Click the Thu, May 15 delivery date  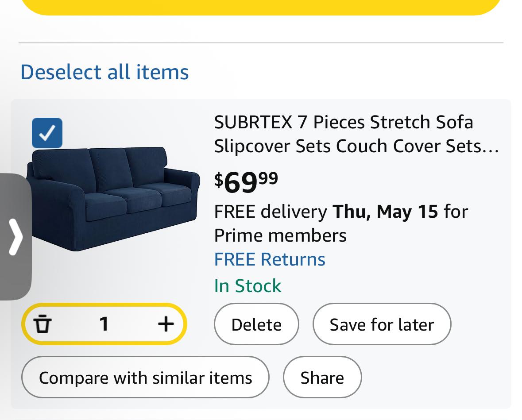coord(386,212)
